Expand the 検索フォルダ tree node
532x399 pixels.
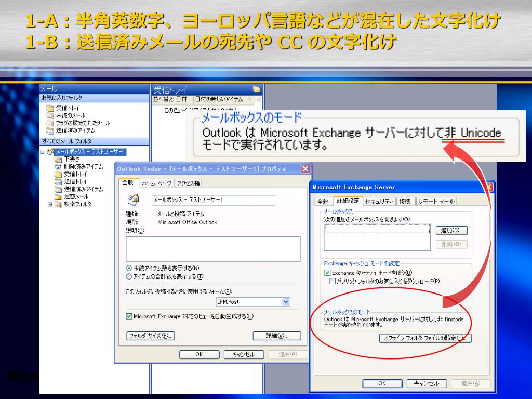tap(50, 204)
